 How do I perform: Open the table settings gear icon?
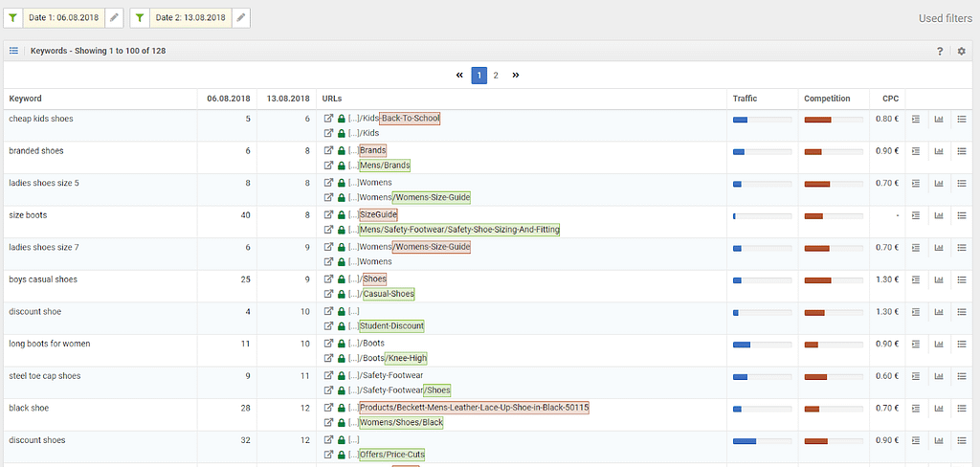point(962,51)
